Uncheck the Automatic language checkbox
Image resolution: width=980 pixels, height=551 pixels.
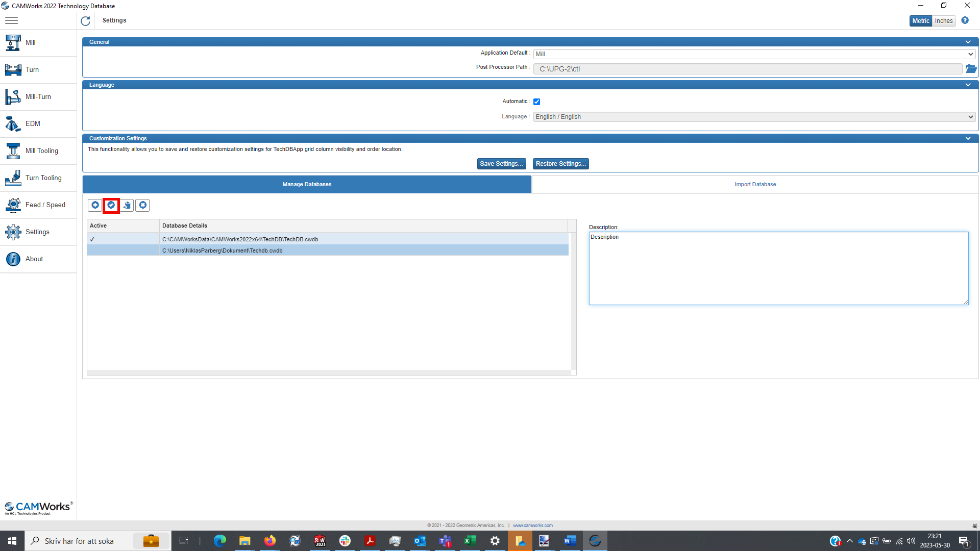pos(536,102)
